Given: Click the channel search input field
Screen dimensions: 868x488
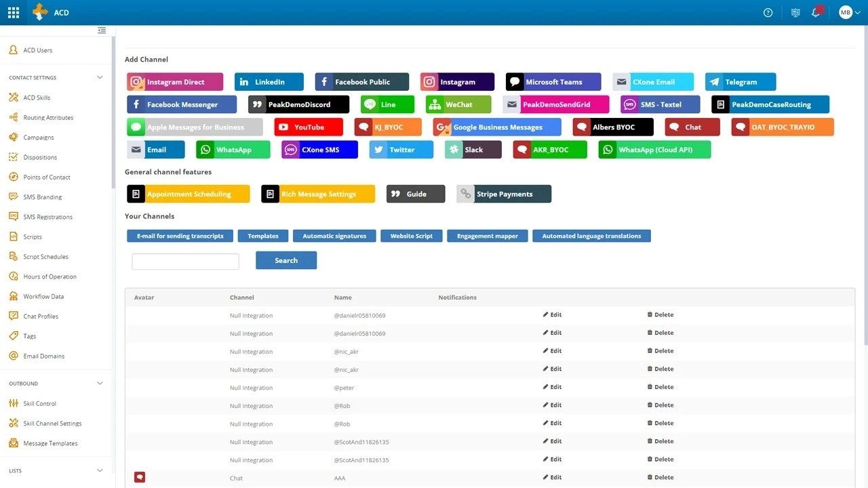Looking at the screenshot, I should (185, 262).
